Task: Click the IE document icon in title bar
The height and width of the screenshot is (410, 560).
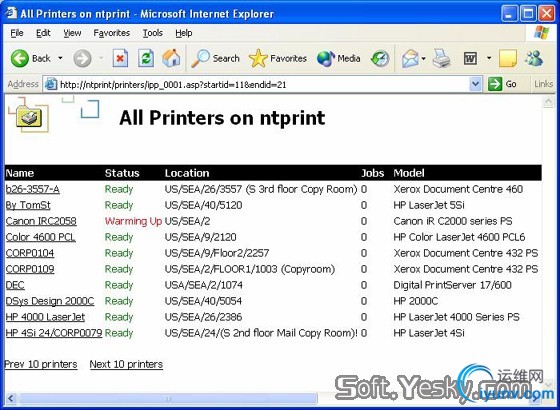Action: coord(11,13)
